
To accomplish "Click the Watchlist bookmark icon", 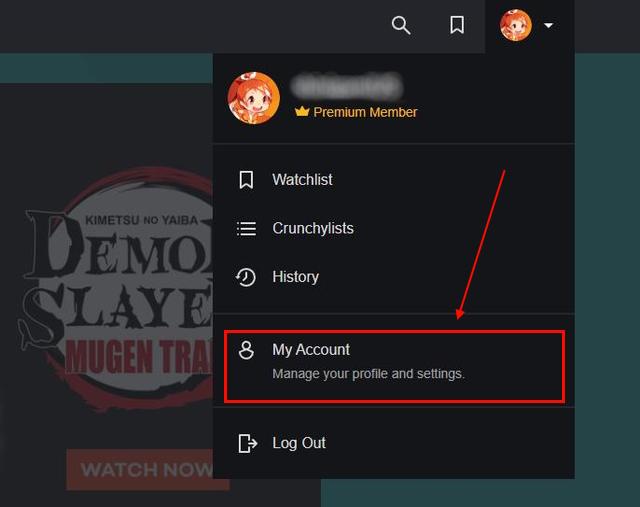I will tap(246, 180).
